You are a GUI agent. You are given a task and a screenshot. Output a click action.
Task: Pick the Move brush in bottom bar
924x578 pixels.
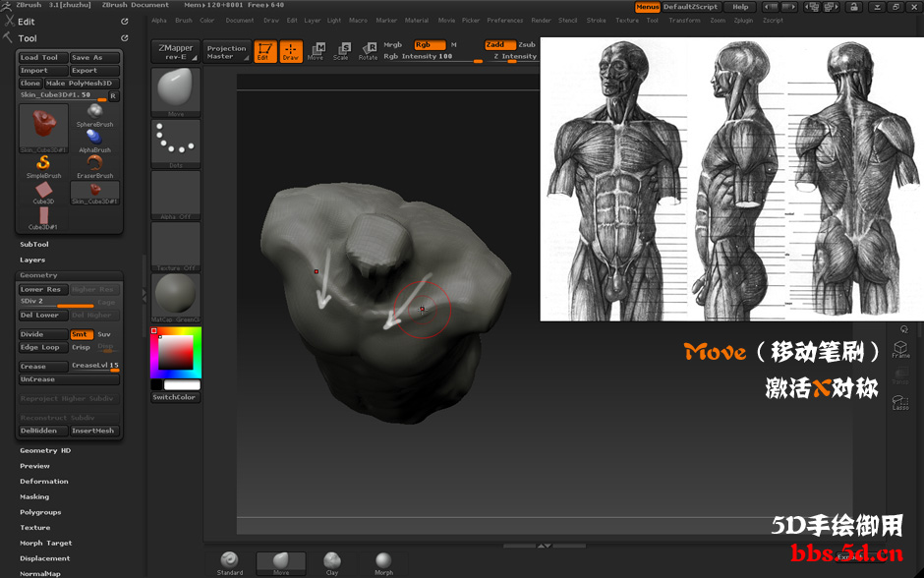(x=281, y=563)
